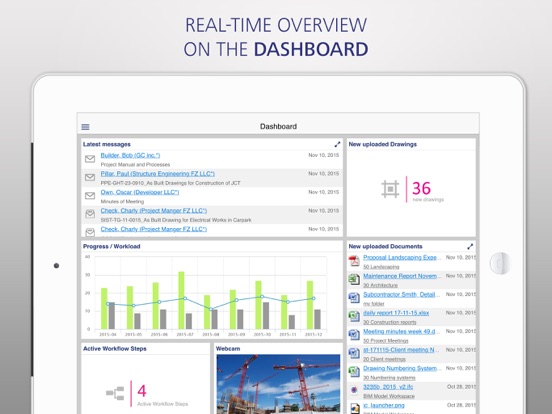Viewport: 552px width, 414px height.
Task: Click the 36 new drawings count
Action: (421, 188)
